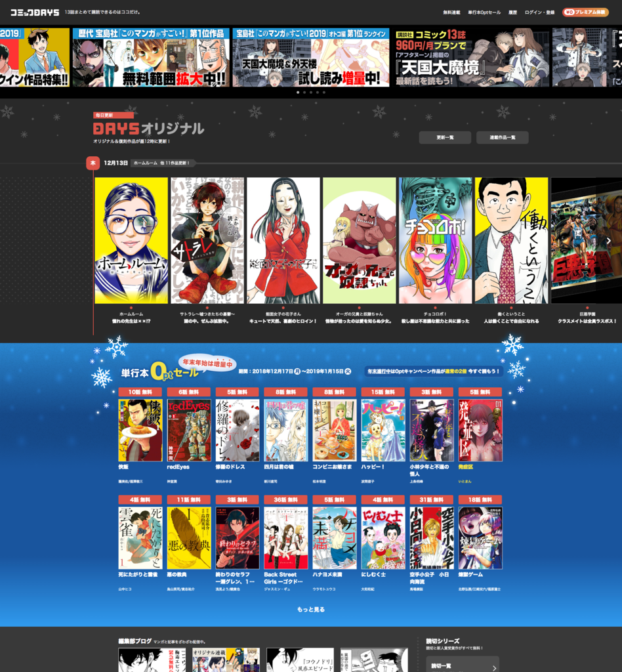Open the 侠飯 book cover
622x672 pixels.
click(x=140, y=430)
